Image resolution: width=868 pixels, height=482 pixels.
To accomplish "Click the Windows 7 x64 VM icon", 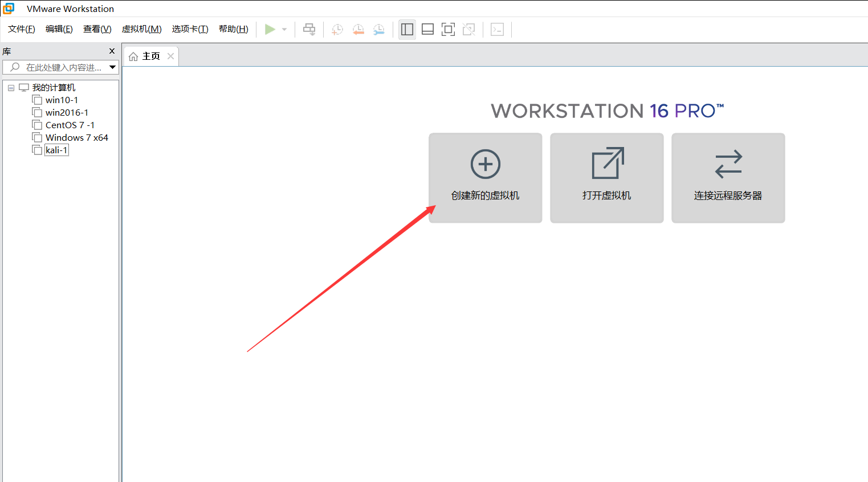I will 37,137.
